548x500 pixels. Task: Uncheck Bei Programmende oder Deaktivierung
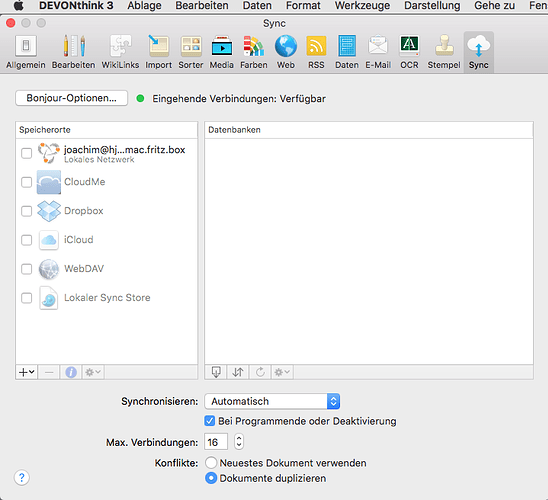pyautogui.click(x=210, y=421)
